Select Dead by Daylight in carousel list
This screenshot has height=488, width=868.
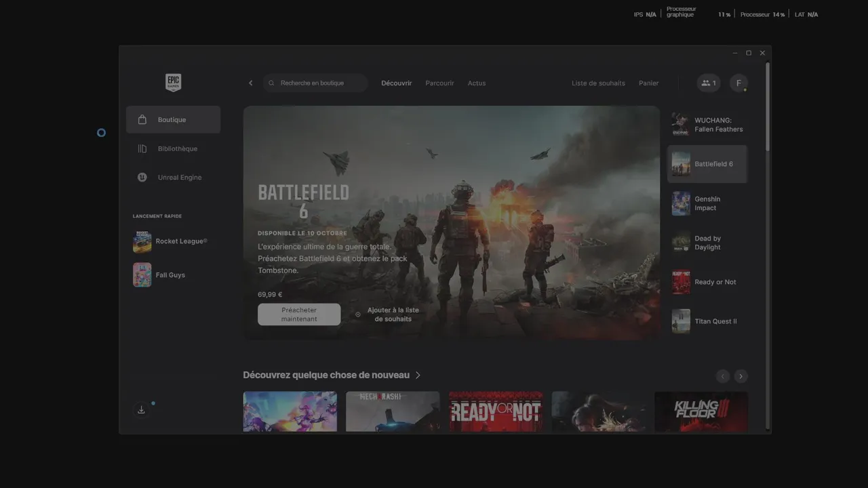pos(707,243)
